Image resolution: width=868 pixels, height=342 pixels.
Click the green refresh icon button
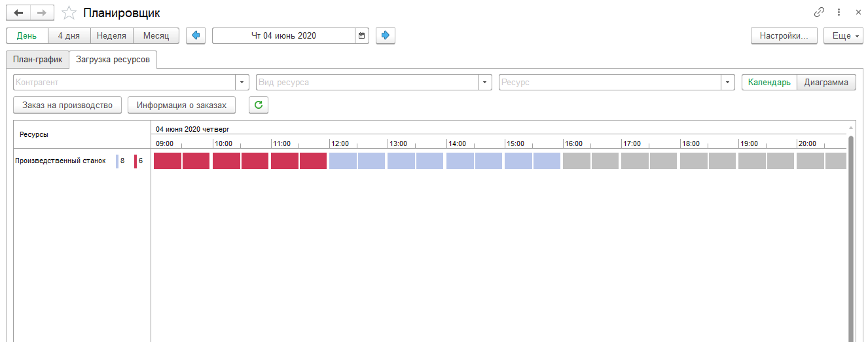(259, 105)
